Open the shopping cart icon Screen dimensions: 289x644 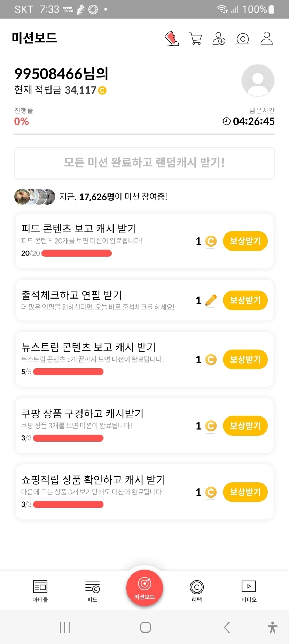(x=195, y=39)
